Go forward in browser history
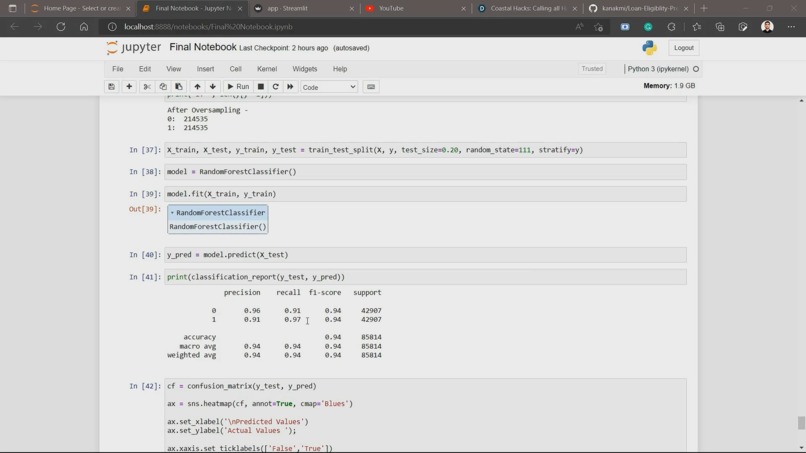806x453 pixels. click(38, 27)
